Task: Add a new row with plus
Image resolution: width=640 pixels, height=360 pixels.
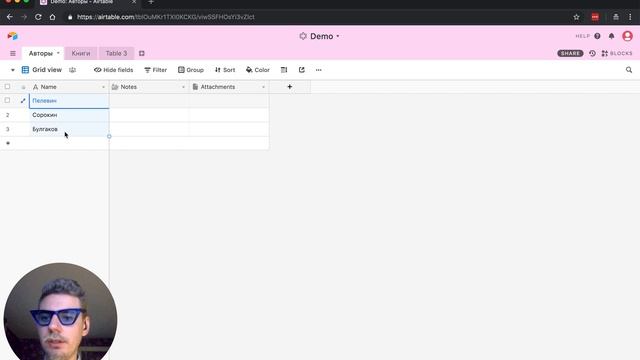Action: click(x=8, y=143)
